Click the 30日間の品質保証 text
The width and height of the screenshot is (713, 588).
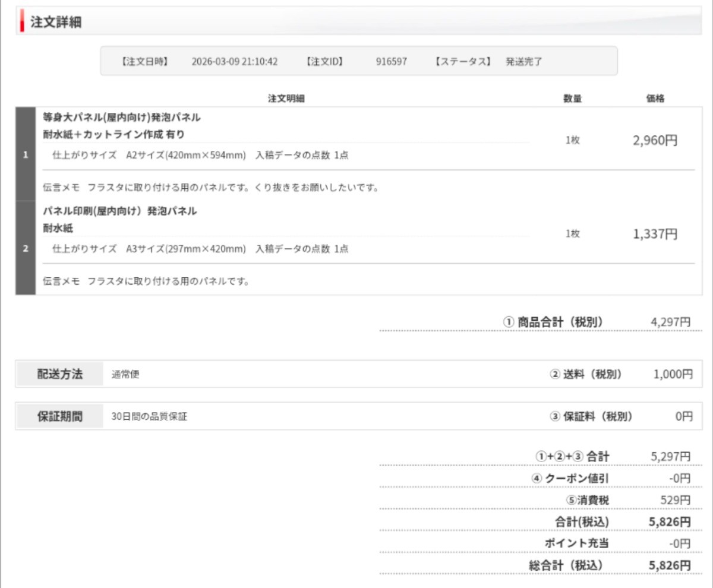click(x=149, y=417)
